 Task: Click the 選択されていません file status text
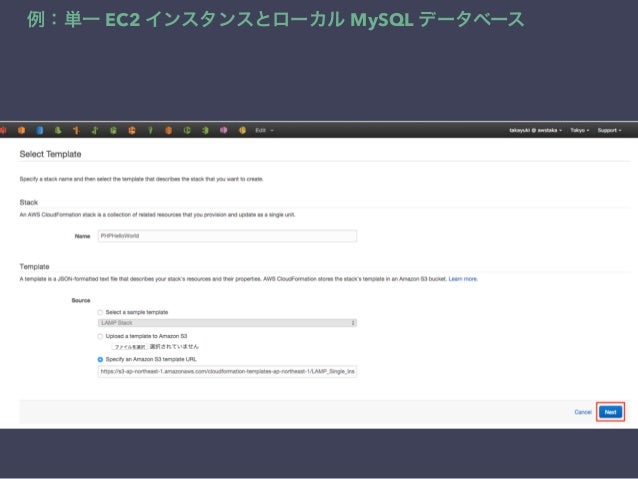(x=174, y=347)
